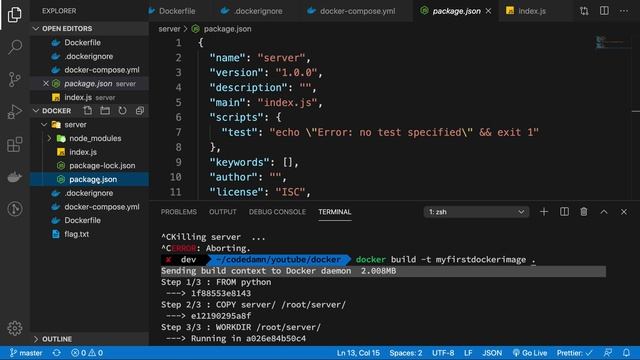
Task: Change language mode from JSON
Action: pos(492,353)
